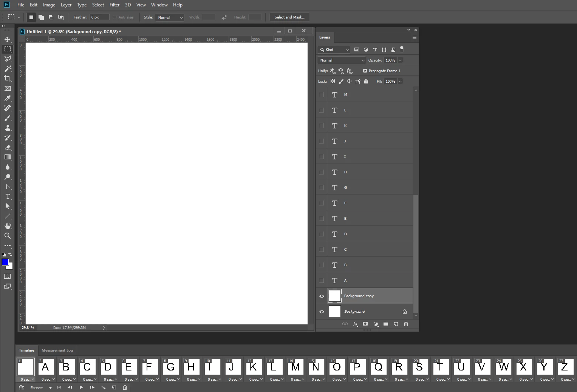Viewport: 577px width, 392px height.
Task: Select the Line tool
Action: [8, 216]
